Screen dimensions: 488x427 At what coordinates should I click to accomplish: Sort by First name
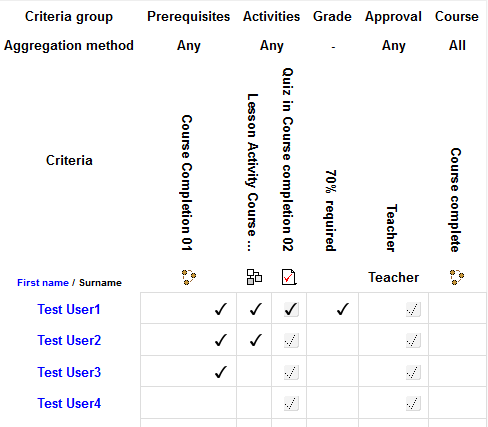pos(43,283)
